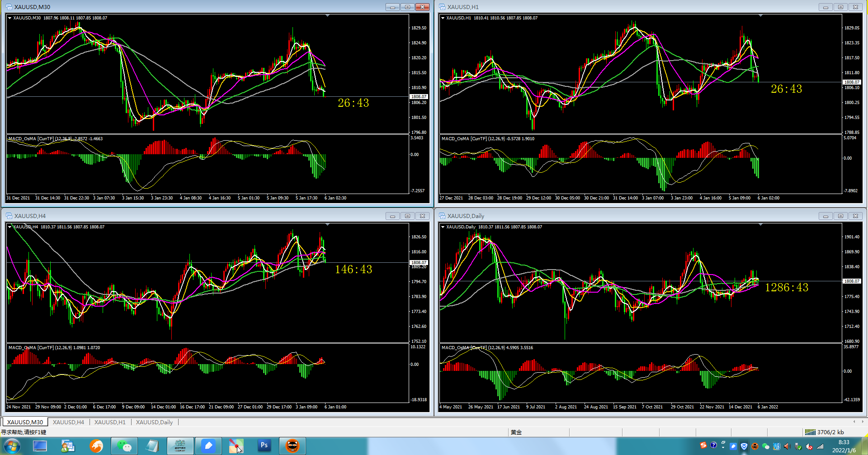Click the blue shield security tray icon
Viewport: 868px width, 455px height.
tap(744, 446)
